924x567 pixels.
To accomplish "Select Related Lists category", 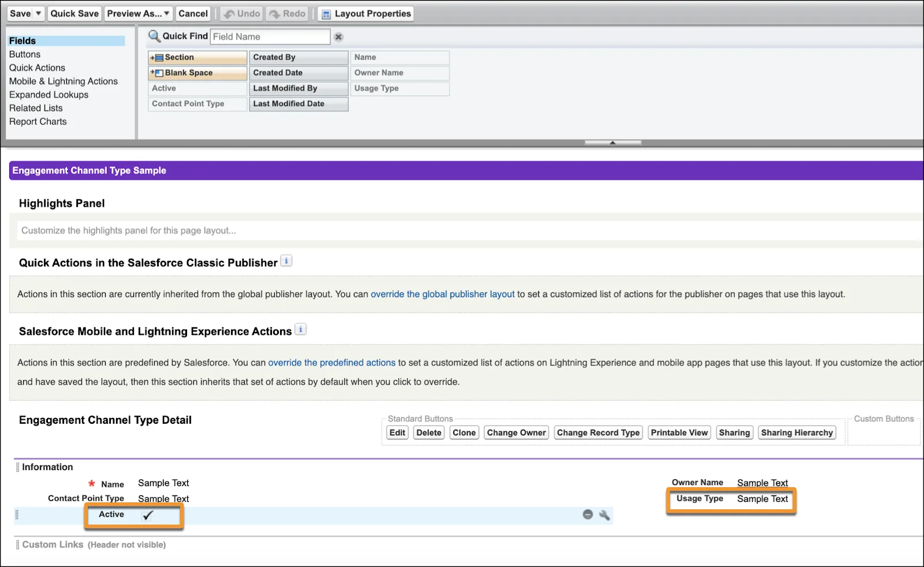I will point(36,108).
